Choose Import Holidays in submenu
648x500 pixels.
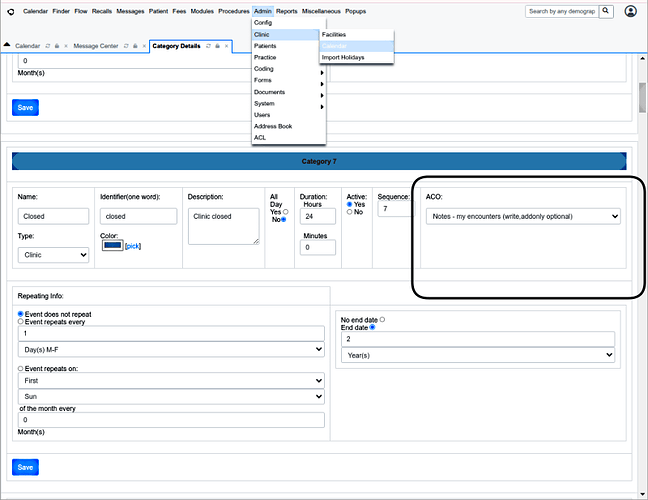click(x=357, y=57)
